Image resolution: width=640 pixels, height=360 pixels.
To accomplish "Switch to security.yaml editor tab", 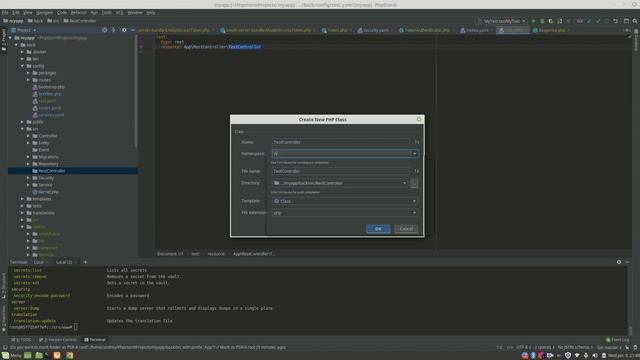I will pyautogui.click(x=375, y=30).
